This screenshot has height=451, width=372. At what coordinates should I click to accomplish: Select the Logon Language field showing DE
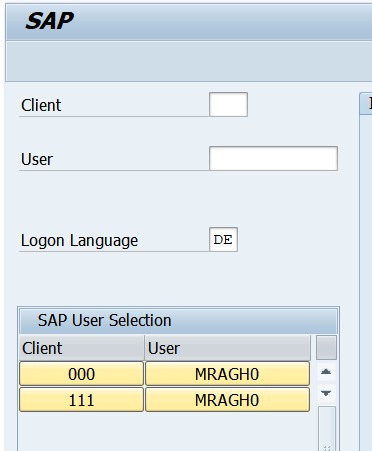pyautogui.click(x=223, y=239)
